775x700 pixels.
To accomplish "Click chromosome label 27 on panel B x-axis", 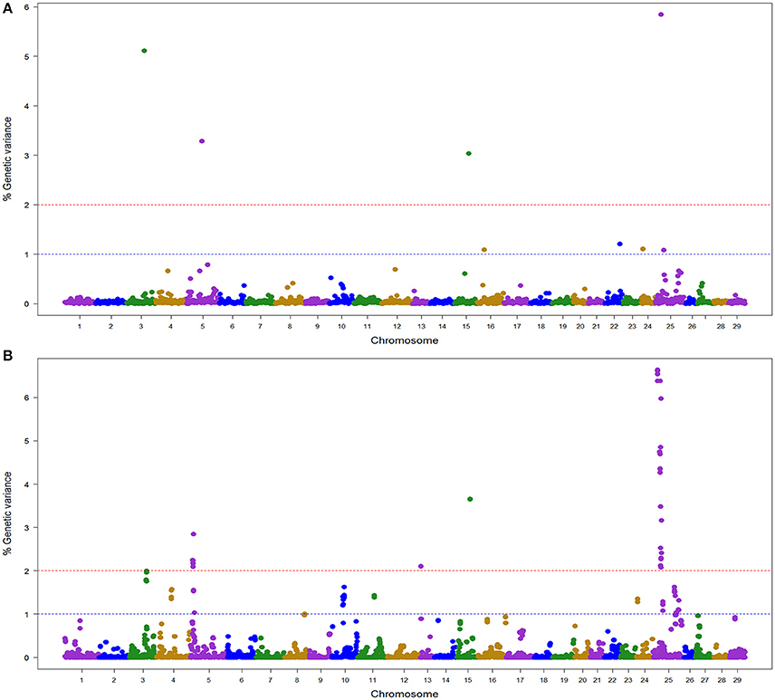I will coord(704,680).
